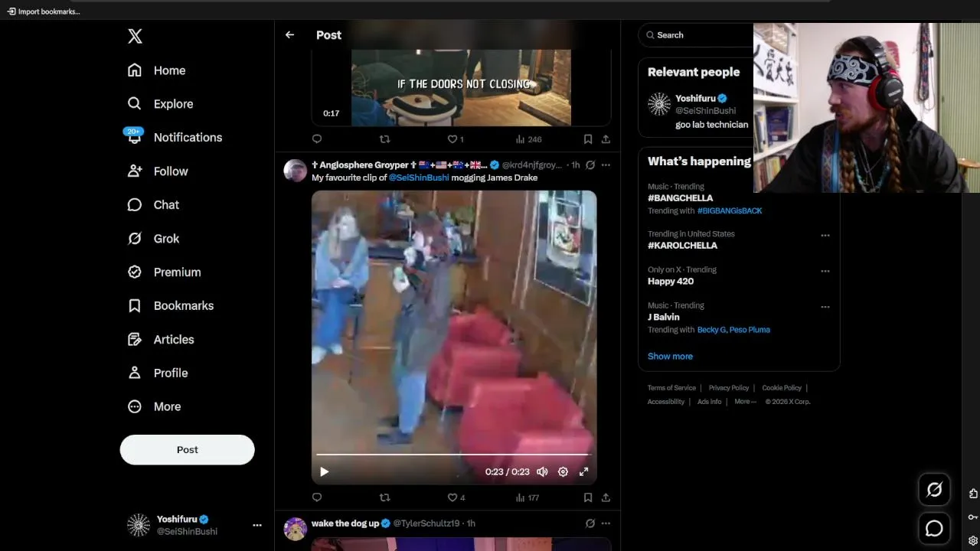Open more options on wake the dog up post
Screen dimensions: 980x551
(606, 523)
